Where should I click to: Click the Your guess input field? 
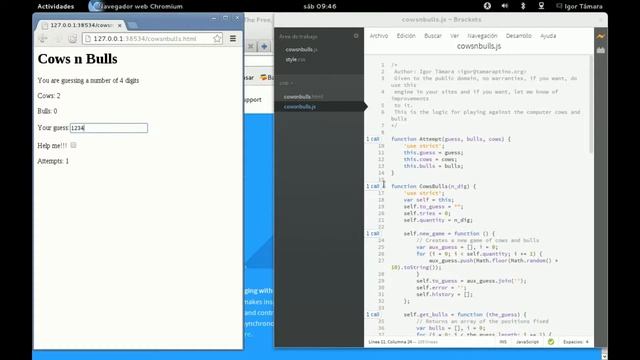coord(109,128)
